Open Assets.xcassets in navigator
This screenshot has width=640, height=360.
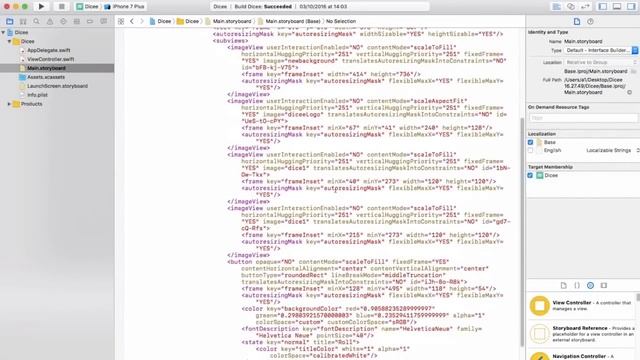pos(46,77)
